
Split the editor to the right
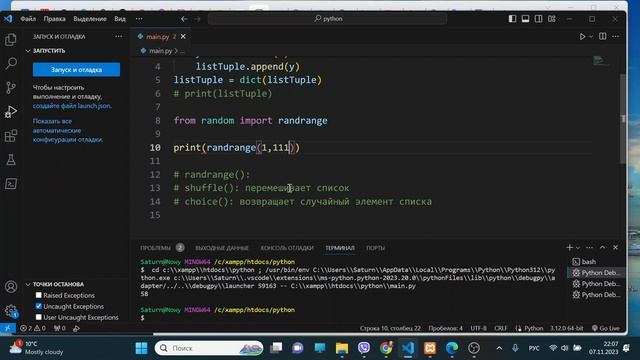602,36
